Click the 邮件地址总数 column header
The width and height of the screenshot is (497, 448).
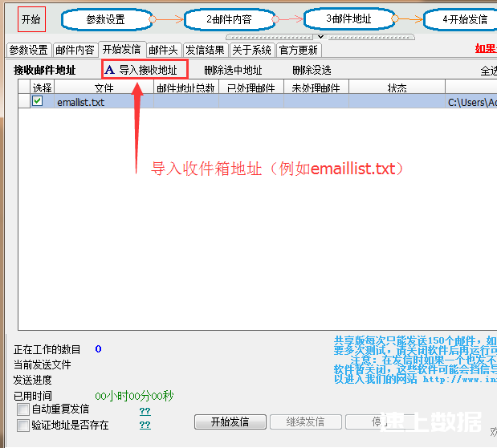coord(186,88)
